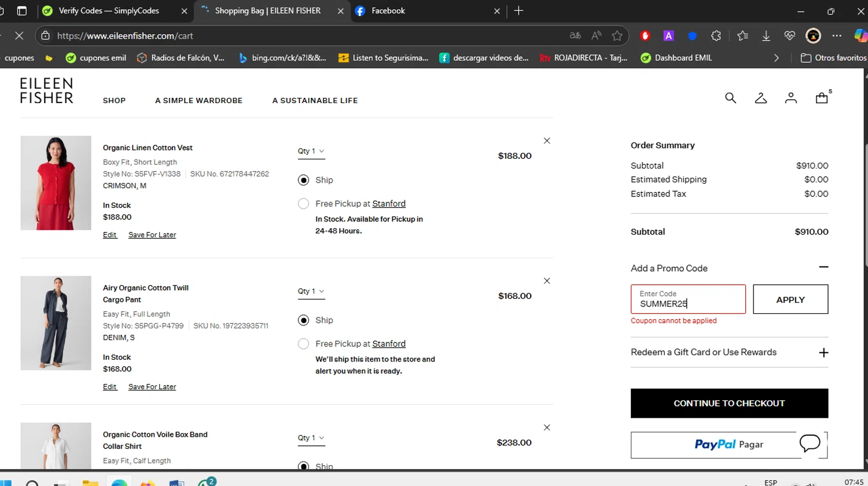Click the read aloud icon in address bar
Image resolution: width=868 pixels, height=486 pixels.
click(x=596, y=36)
